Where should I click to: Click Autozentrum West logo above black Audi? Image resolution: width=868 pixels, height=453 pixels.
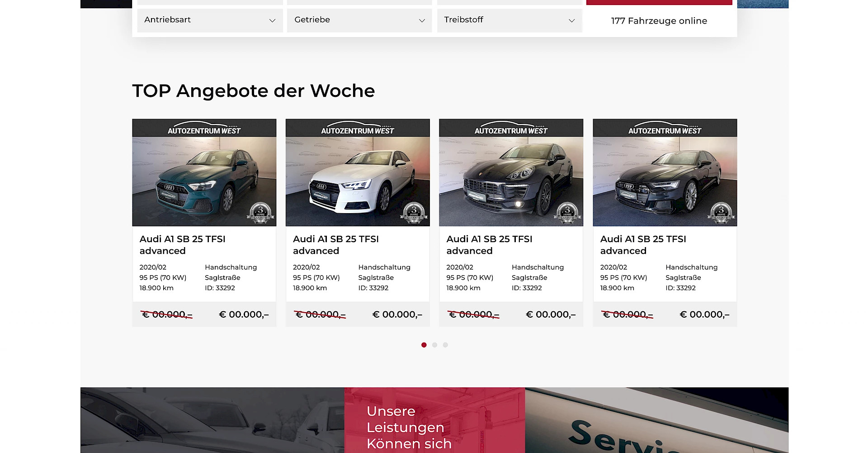click(665, 128)
